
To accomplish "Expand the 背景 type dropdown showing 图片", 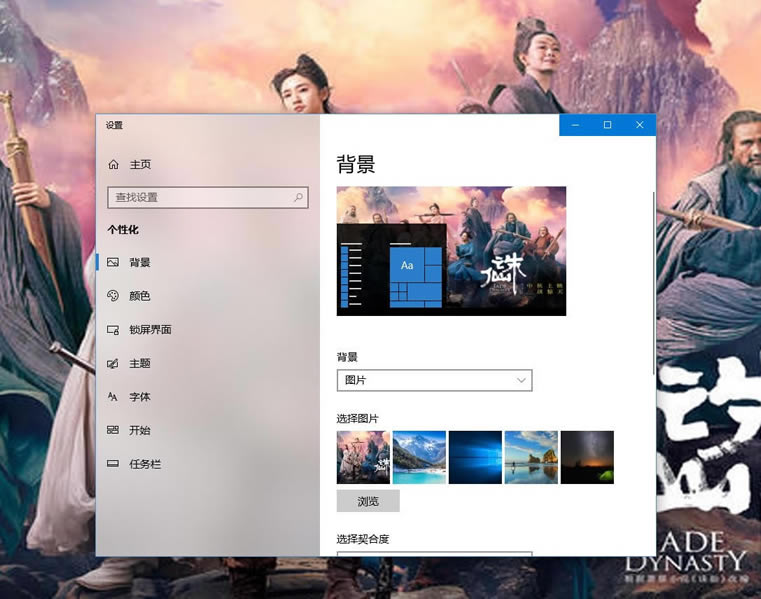I will (x=434, y=380).
